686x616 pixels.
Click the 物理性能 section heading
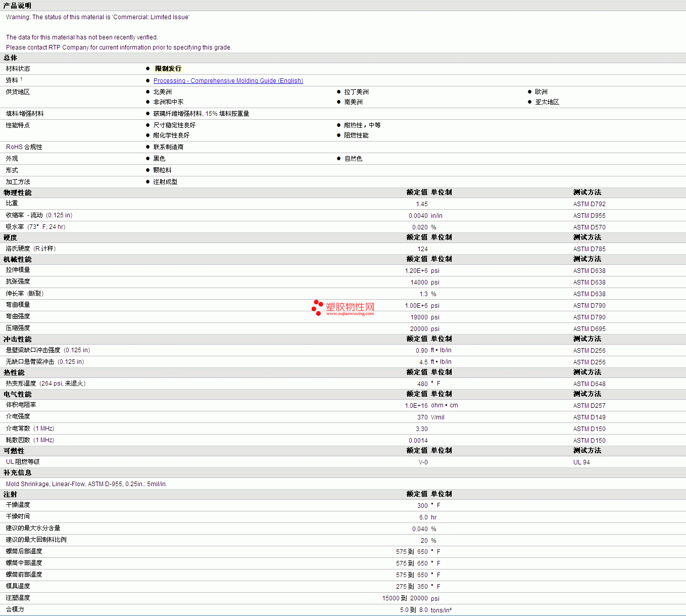click(17, 193)
